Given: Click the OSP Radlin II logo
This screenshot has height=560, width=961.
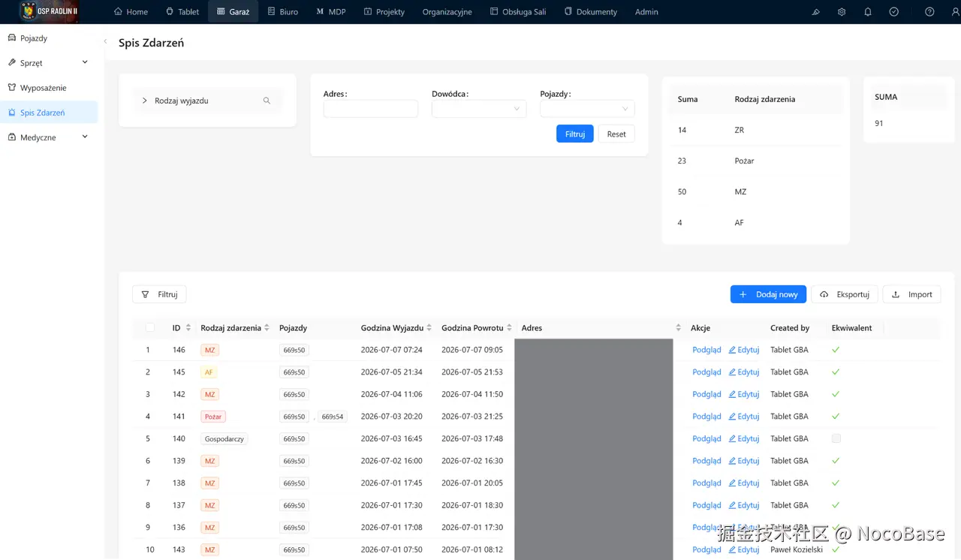Looking at the screenshot, I should 49,11.
